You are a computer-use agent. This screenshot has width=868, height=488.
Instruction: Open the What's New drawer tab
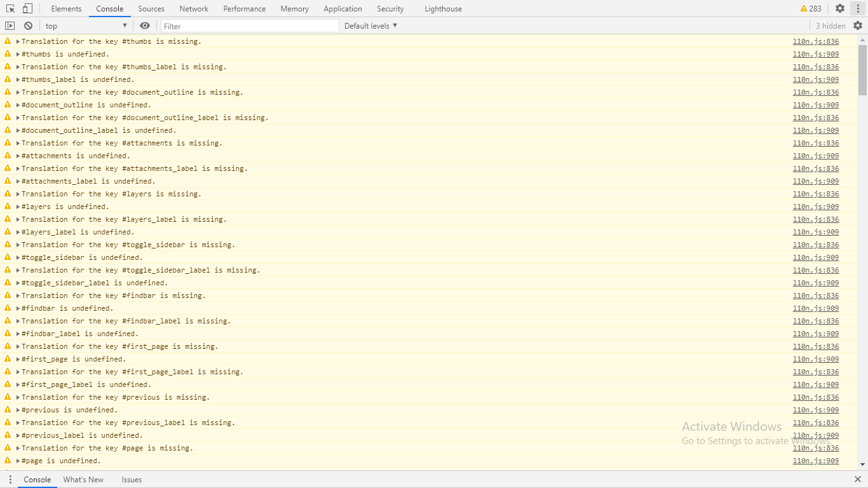pos(83,480)
